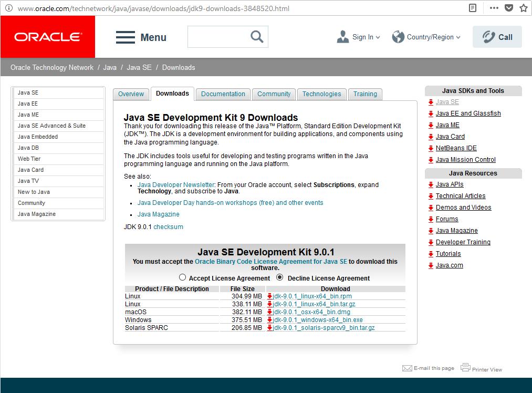Click download arrow icon beside windows-x64_bin.exe
The width and height of the screenshot is (532, 393).
coord(270,319)
